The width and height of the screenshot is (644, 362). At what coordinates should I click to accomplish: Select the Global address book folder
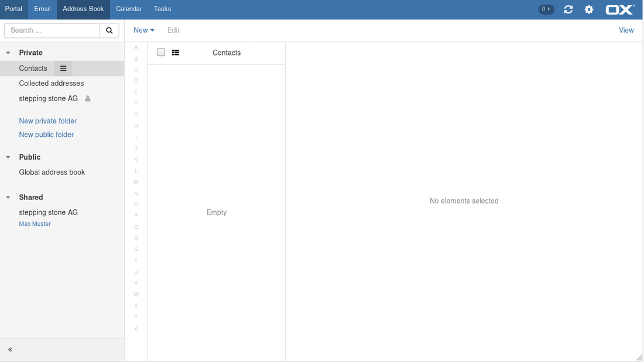(52, 173)
